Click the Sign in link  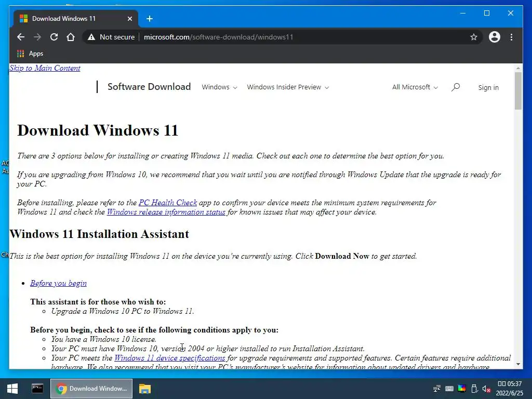488,87
